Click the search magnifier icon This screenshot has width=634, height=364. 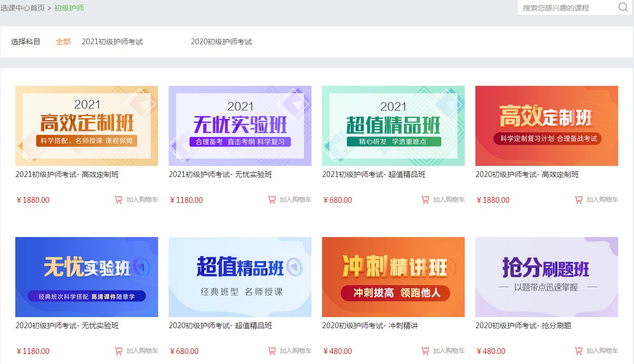(x=623, y=7)
